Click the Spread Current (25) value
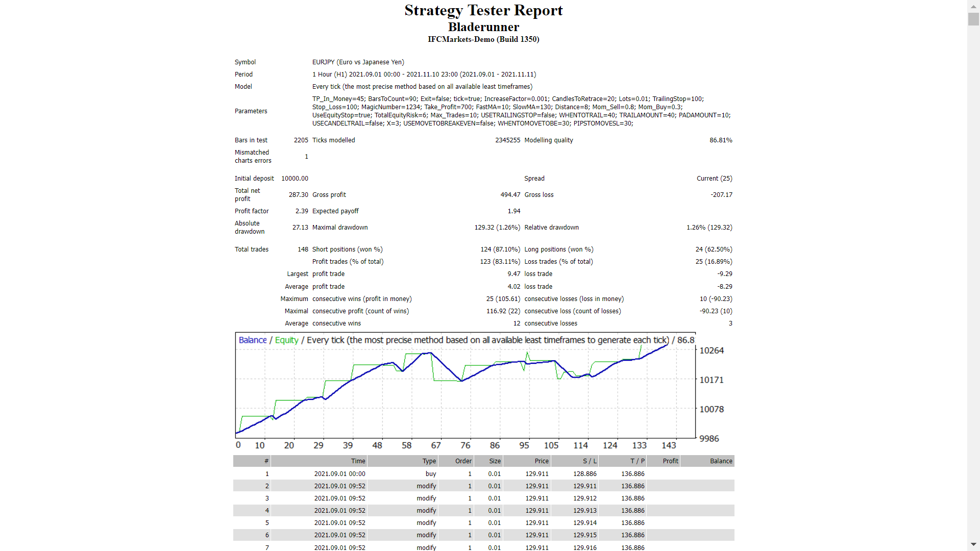The width and height of the screenshot is (980, 551). tap(714, 178)
